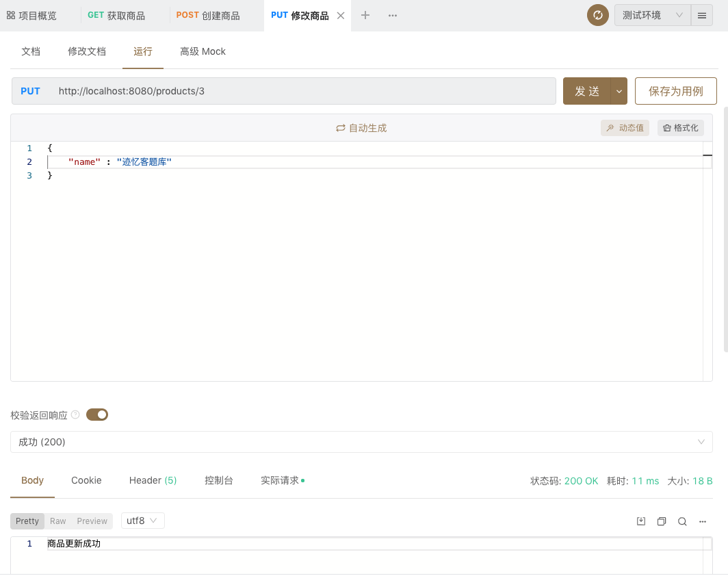This screenshot has height=576, width=728.
Task: Toggle the 校验返回响应 switch off
Action: tap(97, 415)
